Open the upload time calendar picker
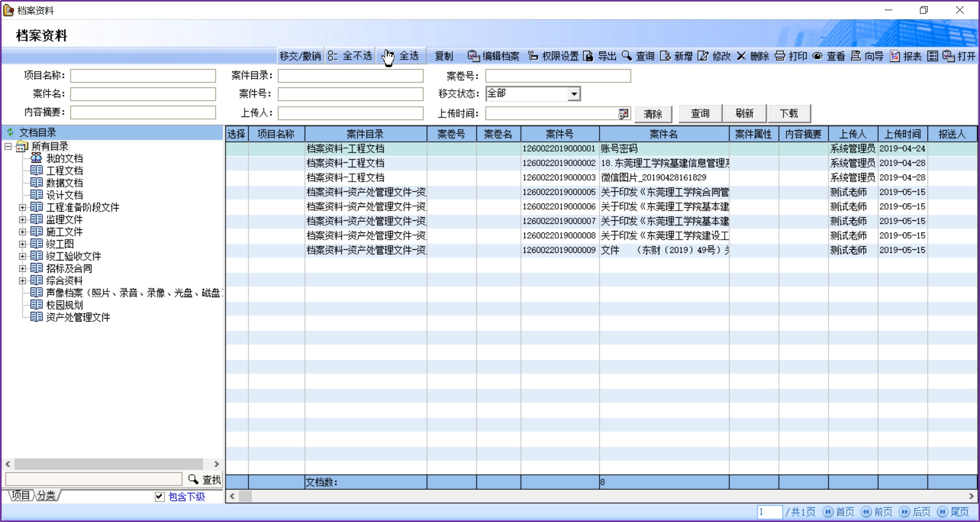 (623, 114)
